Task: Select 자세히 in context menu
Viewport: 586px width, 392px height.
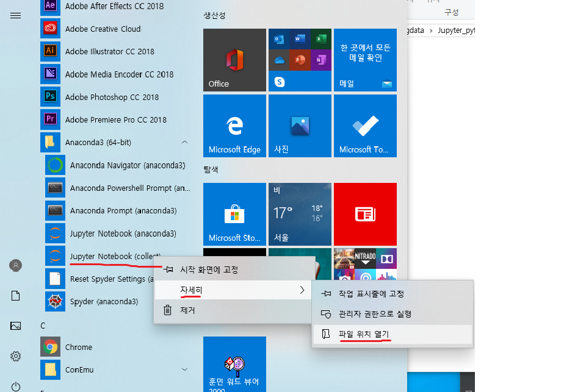Action: point(233,290)
